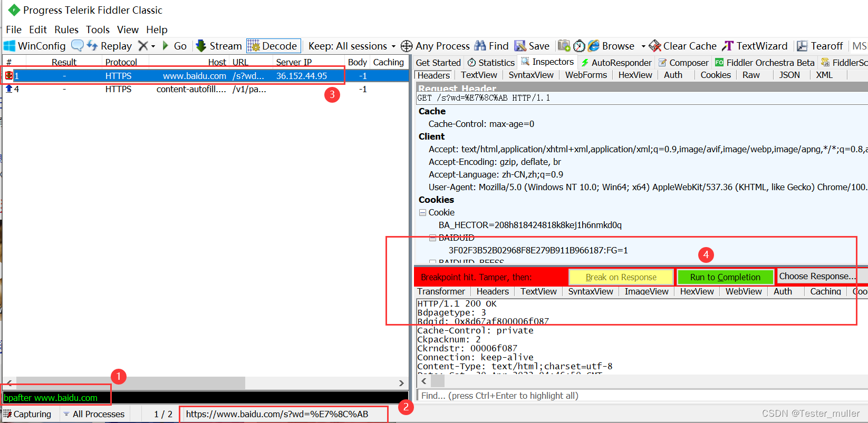Click Find box in response inspector
Image resolution: width=868 pixels, height=423 pixels.
pos(642,396)
